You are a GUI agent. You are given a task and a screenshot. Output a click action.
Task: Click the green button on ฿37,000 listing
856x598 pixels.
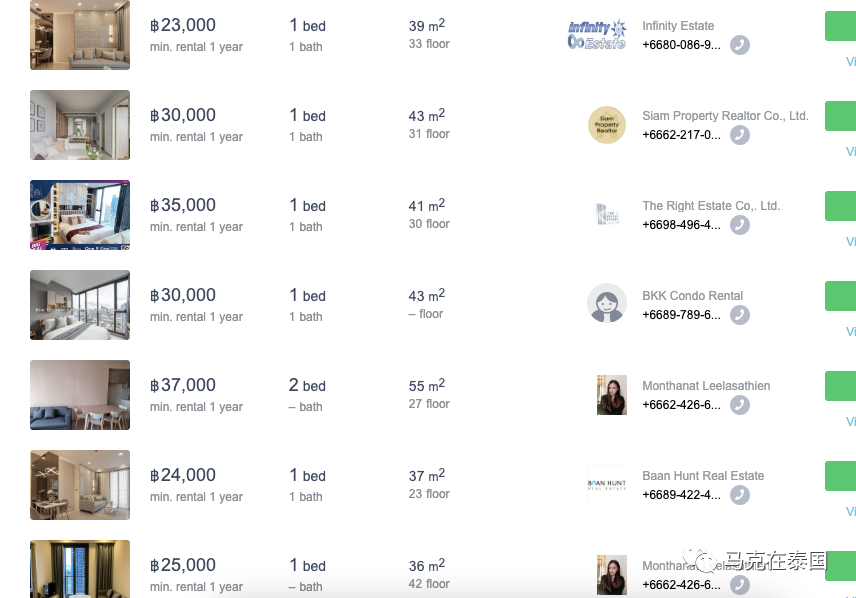point(840,386)
